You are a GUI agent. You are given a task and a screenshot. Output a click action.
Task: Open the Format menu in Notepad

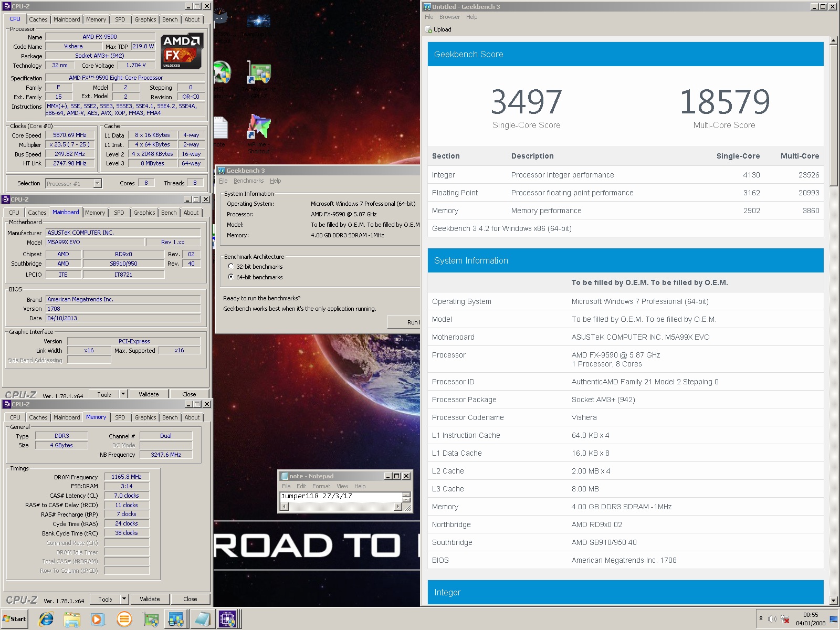click(x=321, y=486)
